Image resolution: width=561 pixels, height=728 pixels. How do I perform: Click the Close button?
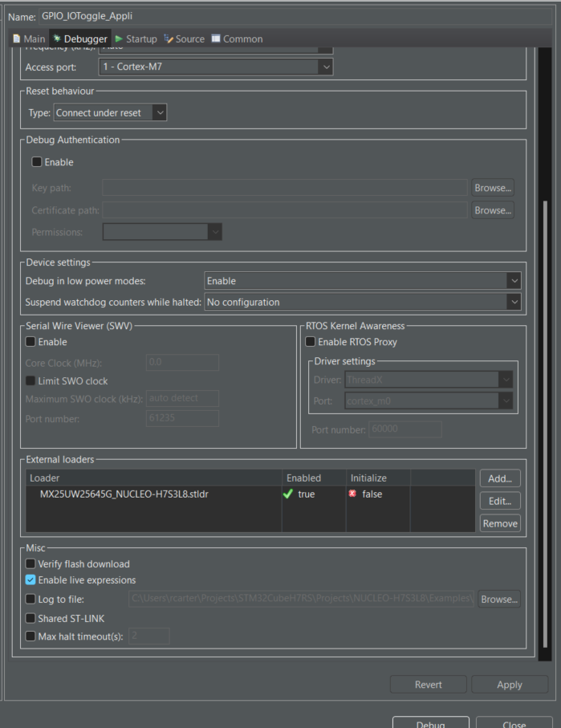[x=514, y=722]
